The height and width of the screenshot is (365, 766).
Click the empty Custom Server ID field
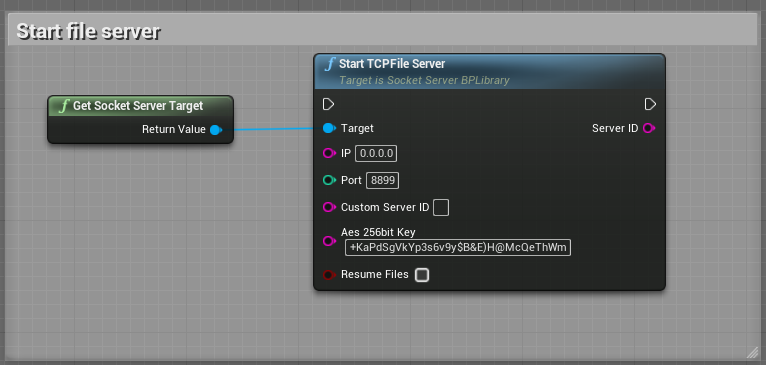pyautogui.click(x=441, y=207)
